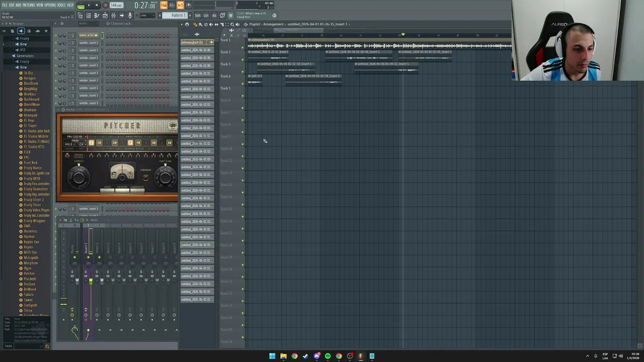The height and width of the screenshot is (362, 644).
Task: Toggle the Pitcher C# note button
Action: click(99, 143)
